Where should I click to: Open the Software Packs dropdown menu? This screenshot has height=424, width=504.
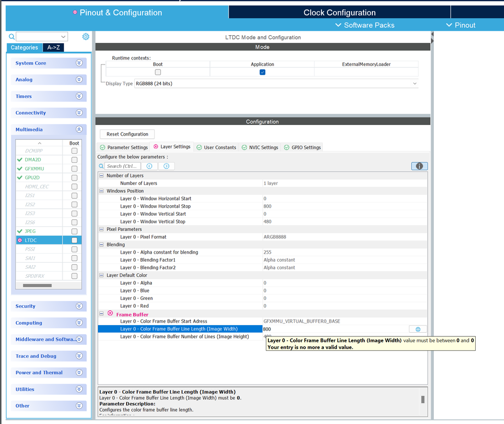coord(365,25)
